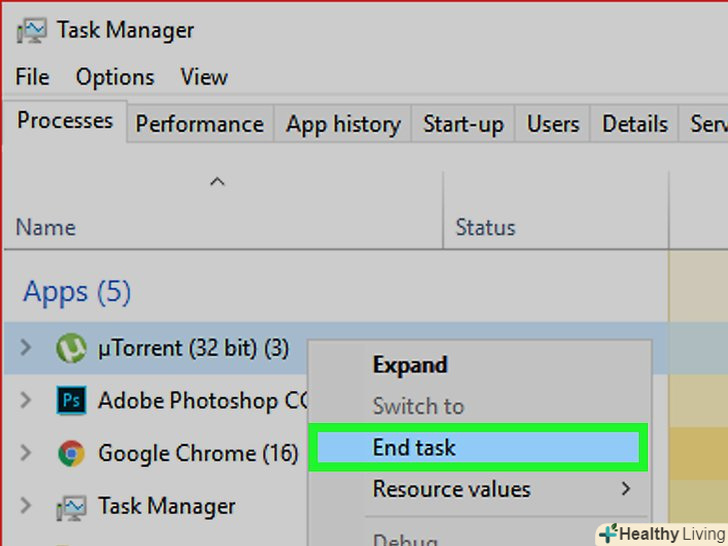This screenshot has height=546, width=728.
Task: Sort processes by the Name column
Action: coord(46,227)
